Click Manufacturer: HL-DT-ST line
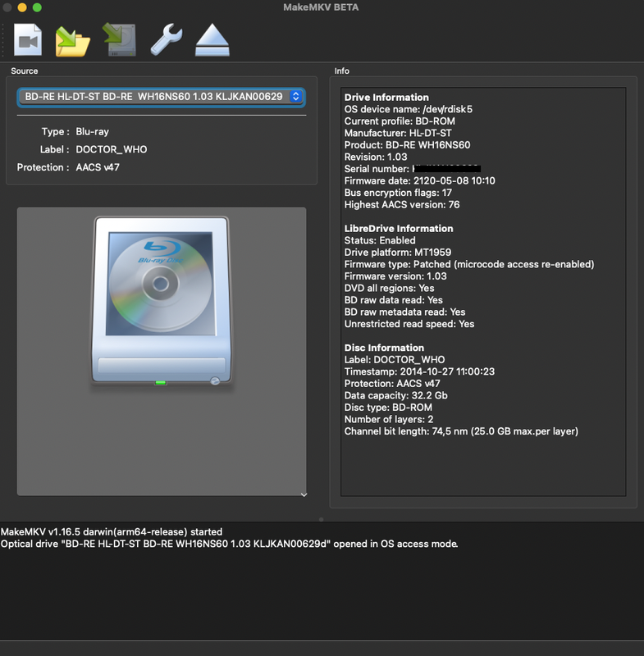 click(x=398, y=133)
